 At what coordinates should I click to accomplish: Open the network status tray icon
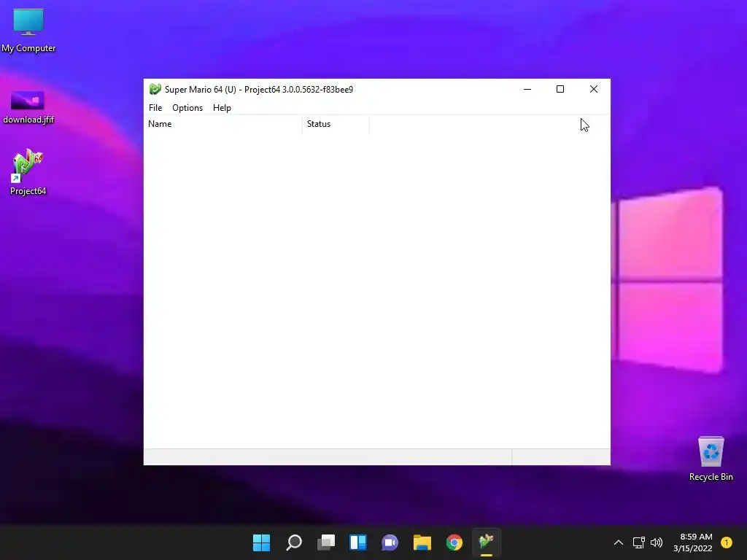(x=638, y=542)
